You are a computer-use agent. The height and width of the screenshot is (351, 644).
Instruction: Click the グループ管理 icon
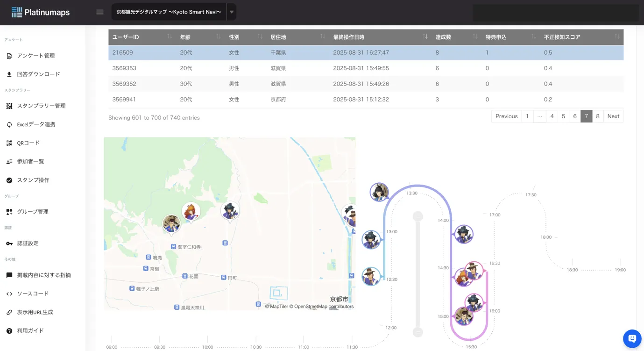(x=9, y=212)
